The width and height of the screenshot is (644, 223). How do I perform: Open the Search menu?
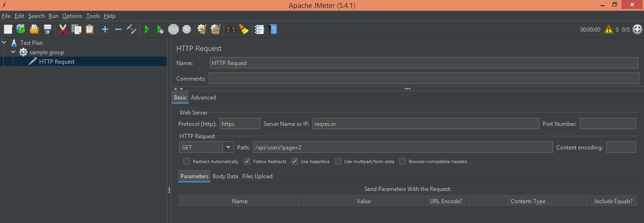36,16
